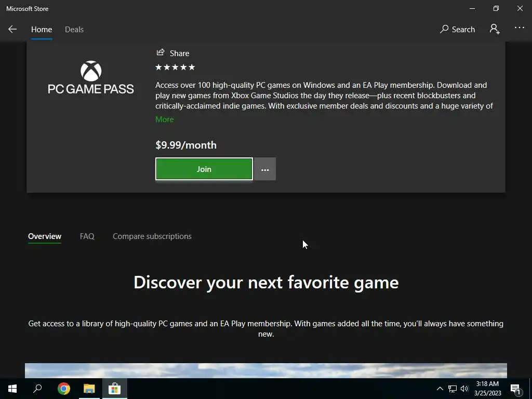Select the Overview tab
The width and height of the screenshot is (532, 399).
45,236
